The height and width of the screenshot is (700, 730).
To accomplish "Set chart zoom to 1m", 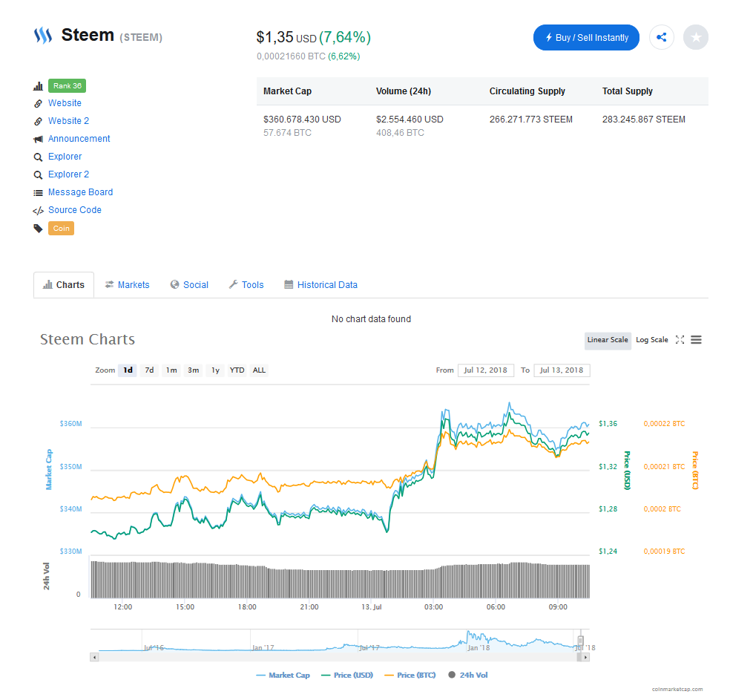I will click(x=171, y=370).
